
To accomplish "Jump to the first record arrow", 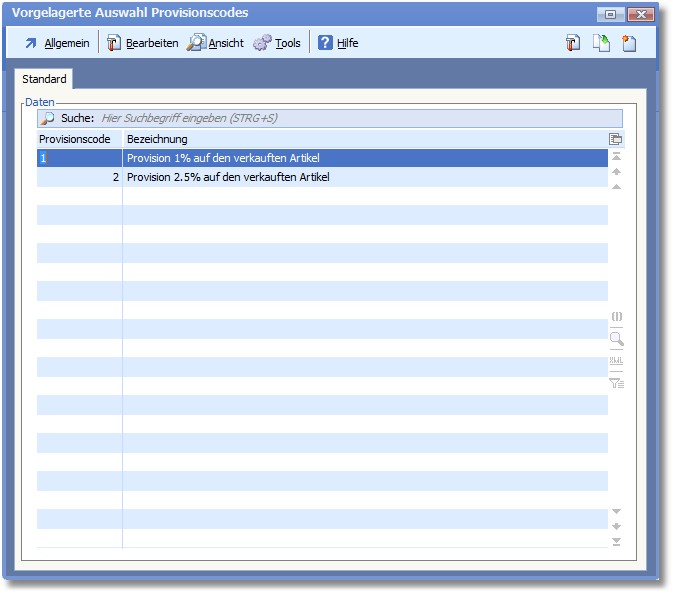I will pos(617,157).
